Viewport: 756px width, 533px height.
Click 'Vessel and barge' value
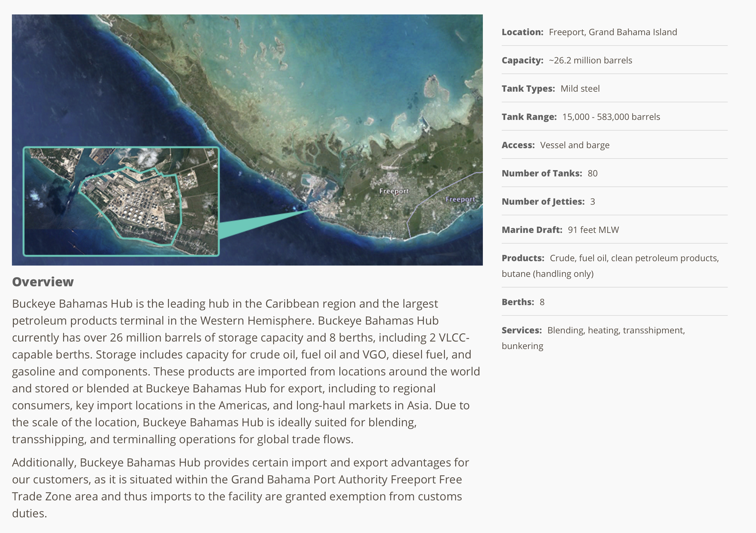click(575, 145)
